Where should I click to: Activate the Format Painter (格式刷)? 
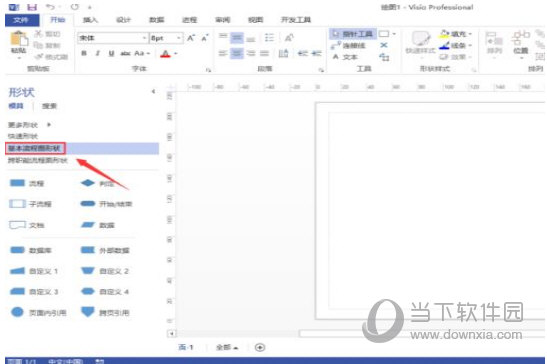[x=51, y=57]
